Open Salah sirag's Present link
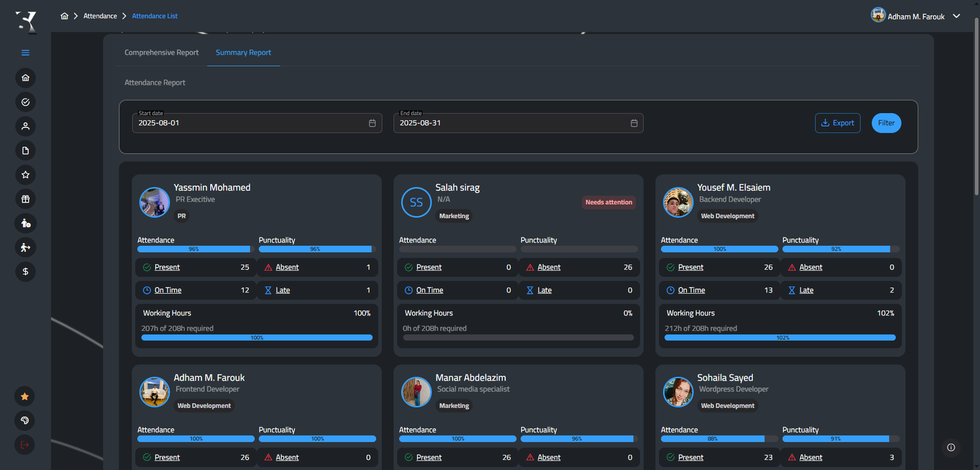Image resolution: width=980 pixels, height=470 pixels. [429, 267]
